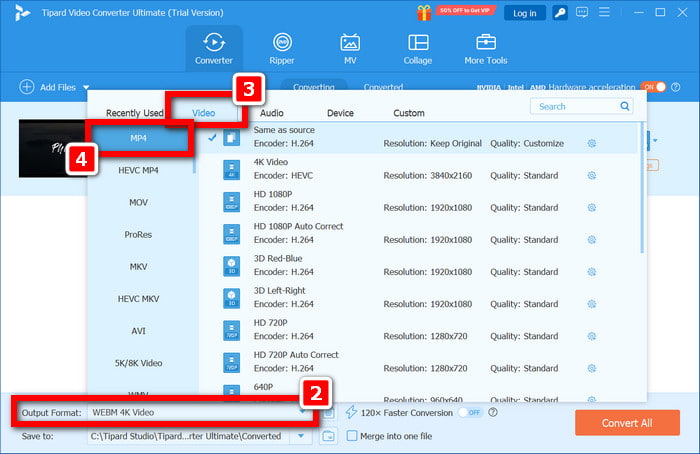Open settings gear for 4K Video preset
700x454 pixels.
pyautogui.click(x=592, y=175)
